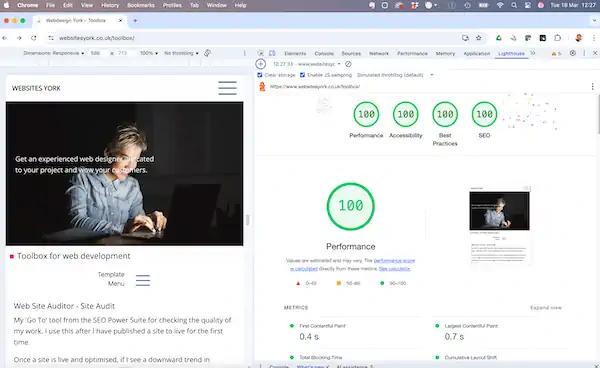Click the Performance score gauge at the top

click(366, 114)
